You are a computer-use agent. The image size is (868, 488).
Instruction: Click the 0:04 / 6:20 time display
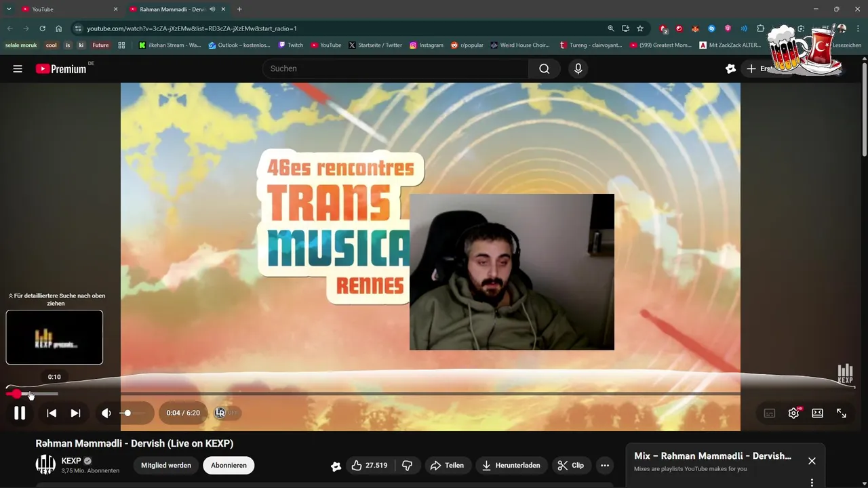coord(183,413)
